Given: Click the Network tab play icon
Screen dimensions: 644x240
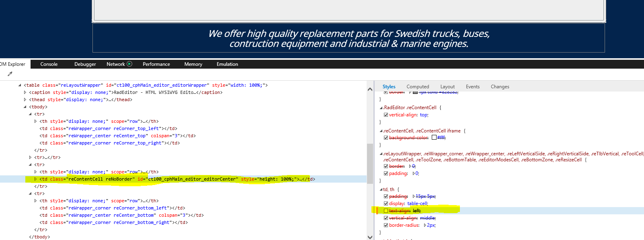Looking at the screenshot, I should (x=129, y=64).
